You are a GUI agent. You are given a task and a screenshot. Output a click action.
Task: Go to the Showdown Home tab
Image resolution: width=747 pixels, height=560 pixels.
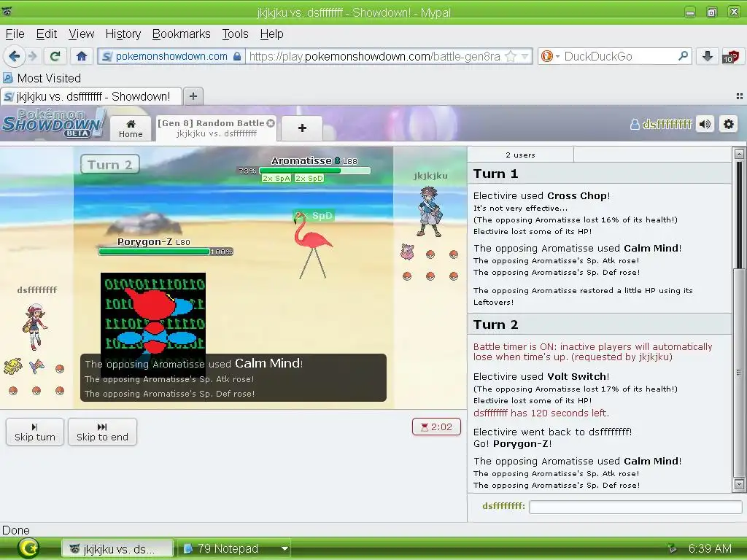pyautogui.click(x=131, y=128)
